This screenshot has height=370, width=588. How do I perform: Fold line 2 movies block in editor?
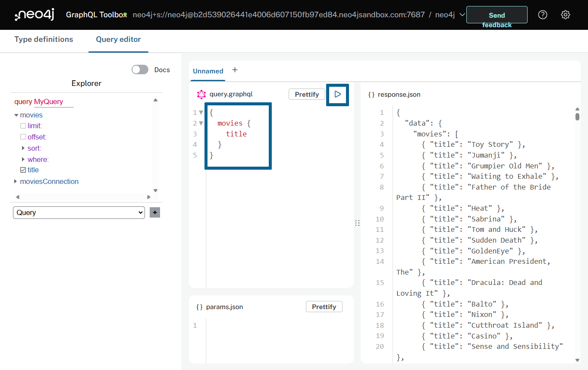click(201, 123)
